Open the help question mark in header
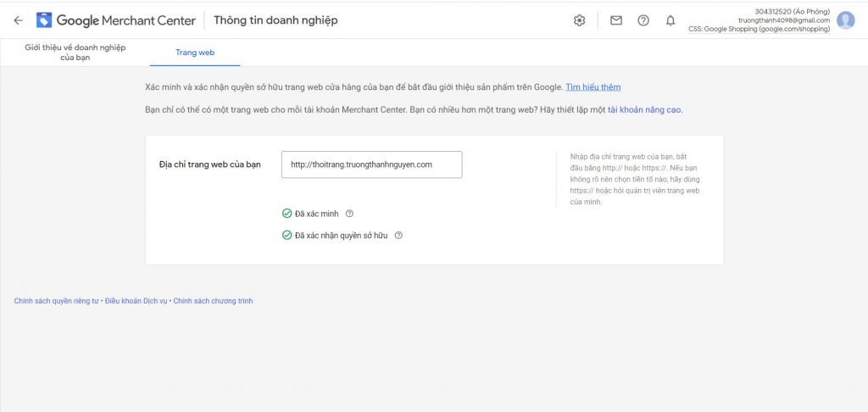The image size is (868, 412). click(643, 20)
